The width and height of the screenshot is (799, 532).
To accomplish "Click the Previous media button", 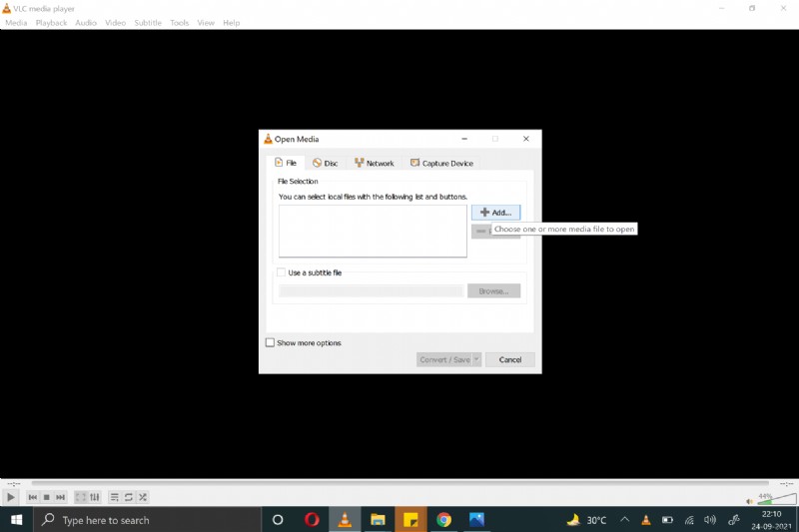I will (x=33, y=497).
